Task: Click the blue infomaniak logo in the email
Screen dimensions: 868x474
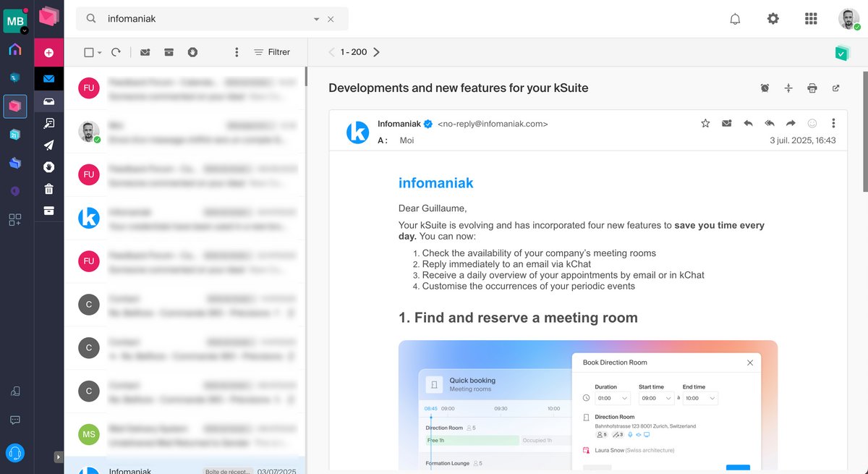Action: coord(436,183)
